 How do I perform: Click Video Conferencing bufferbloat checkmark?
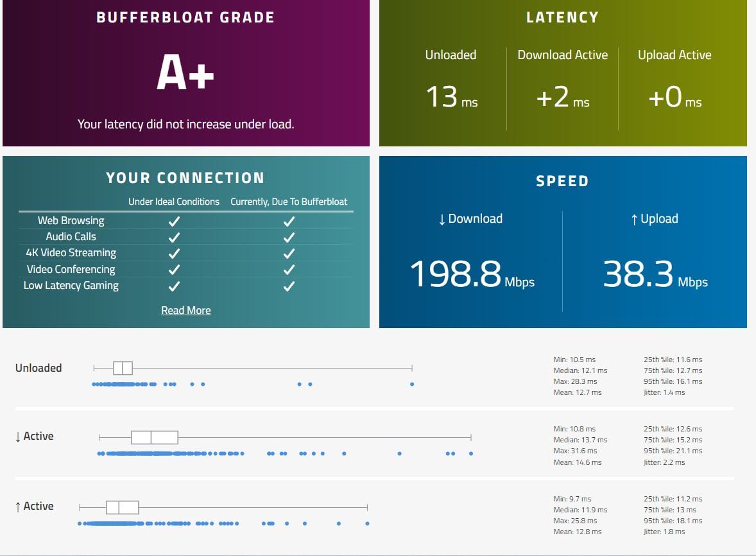tap(289, 270)
